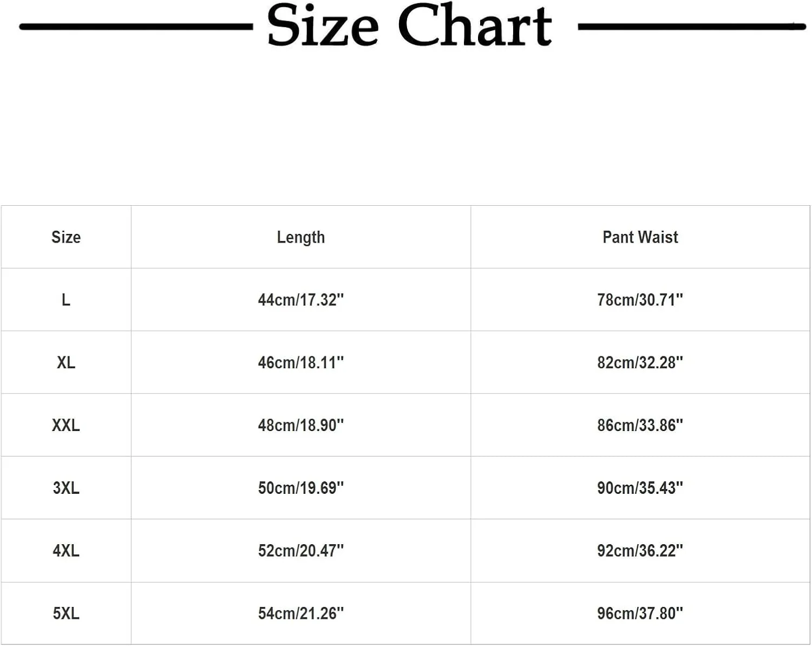Click the 3XL size row label
Screen dimensions: 812x646
coord(66,488)
